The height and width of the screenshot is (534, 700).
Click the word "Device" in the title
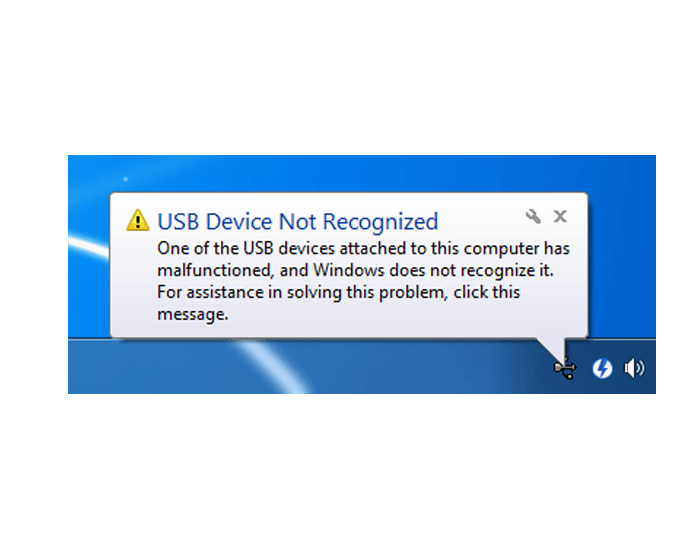[239, 221]
